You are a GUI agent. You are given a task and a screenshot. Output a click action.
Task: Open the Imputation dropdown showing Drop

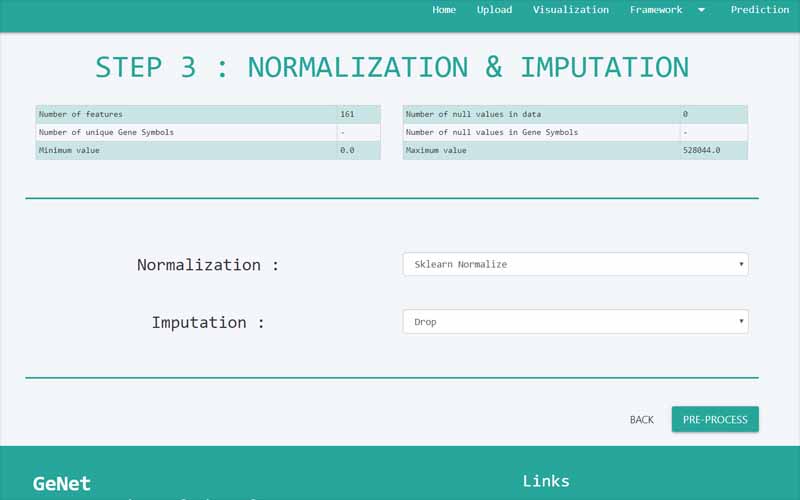tap(574, 322)
